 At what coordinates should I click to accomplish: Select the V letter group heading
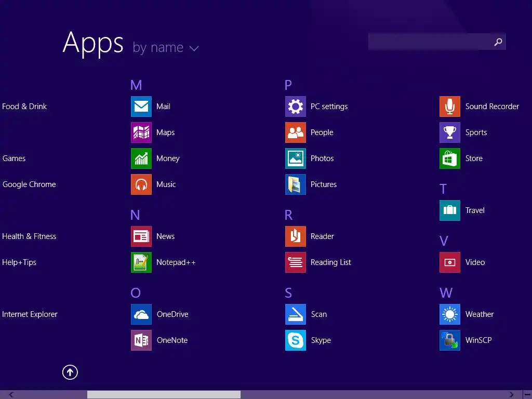(444, 241)
